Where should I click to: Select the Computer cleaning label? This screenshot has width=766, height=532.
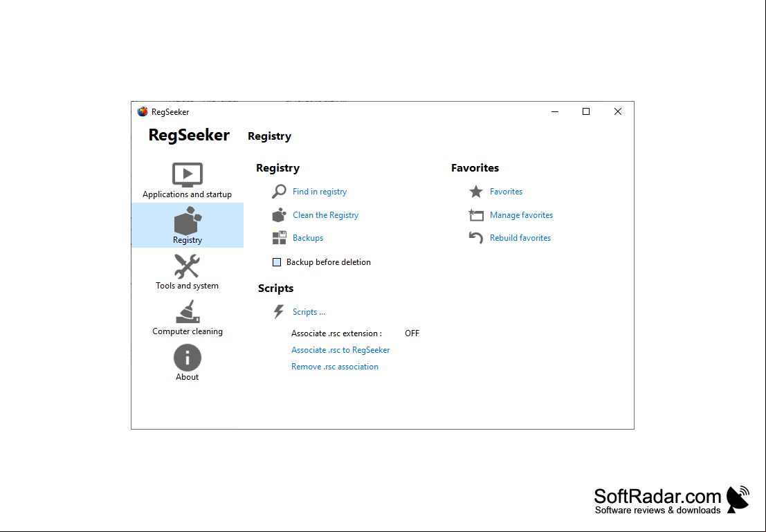pyautogui.click(x=188, y=331)
